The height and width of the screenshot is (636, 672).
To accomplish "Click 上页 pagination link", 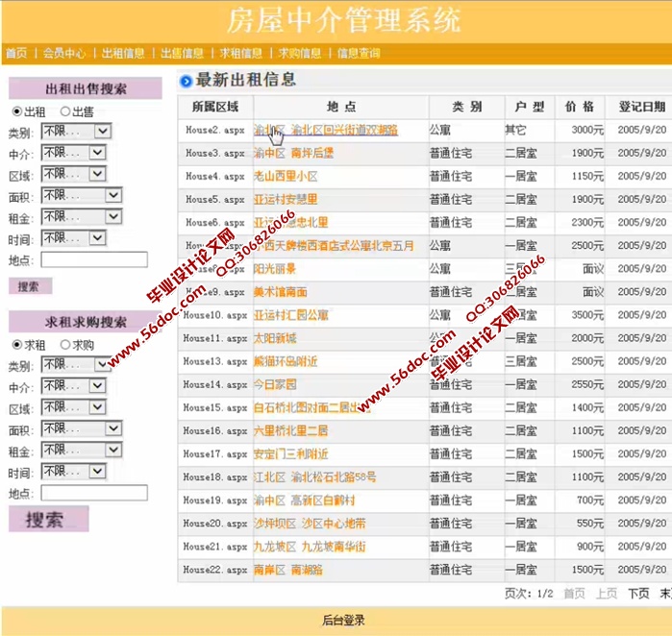I will [607, 594].
